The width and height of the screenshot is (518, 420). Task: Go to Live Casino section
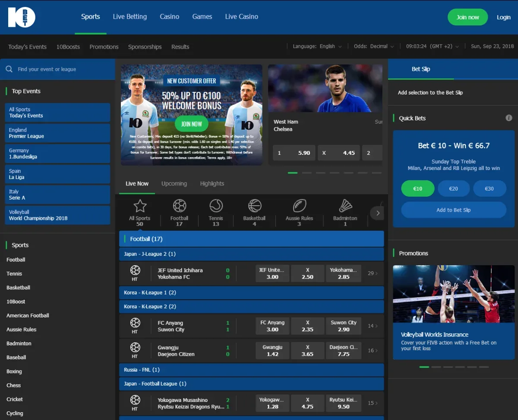click(242, 17)
